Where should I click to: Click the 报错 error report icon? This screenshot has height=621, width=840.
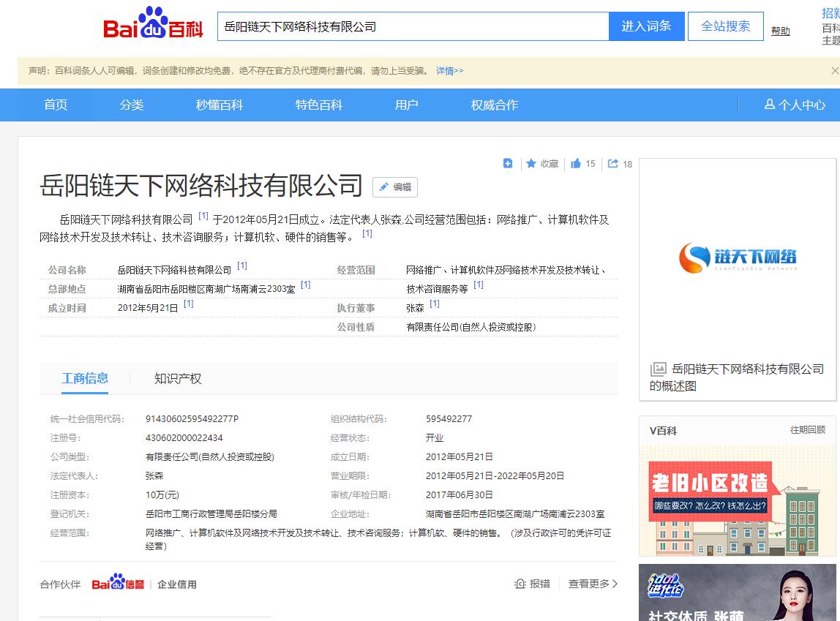(x=521, y=584)
